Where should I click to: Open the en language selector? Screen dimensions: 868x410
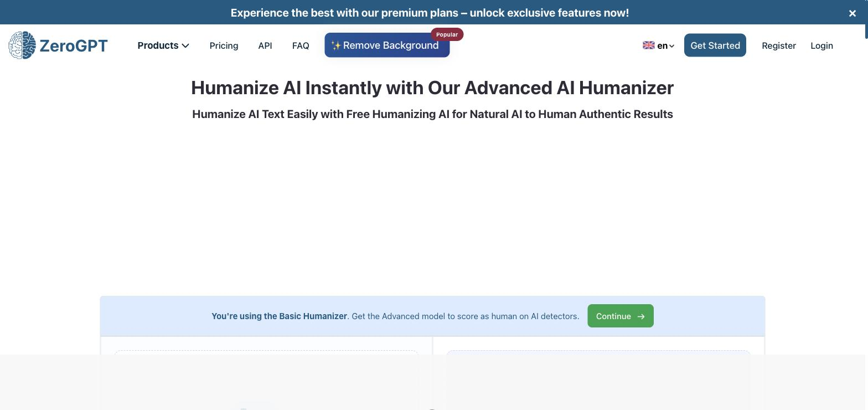click(659, 45)
